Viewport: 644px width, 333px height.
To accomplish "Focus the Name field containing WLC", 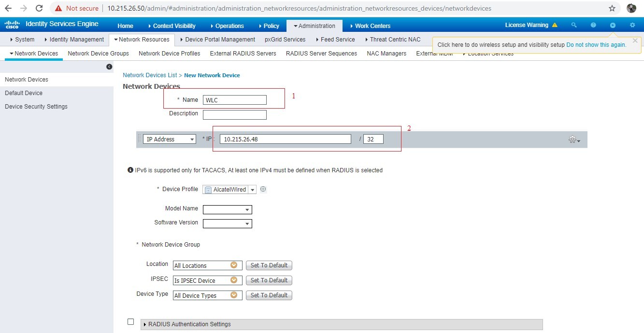I will [235, 100].
